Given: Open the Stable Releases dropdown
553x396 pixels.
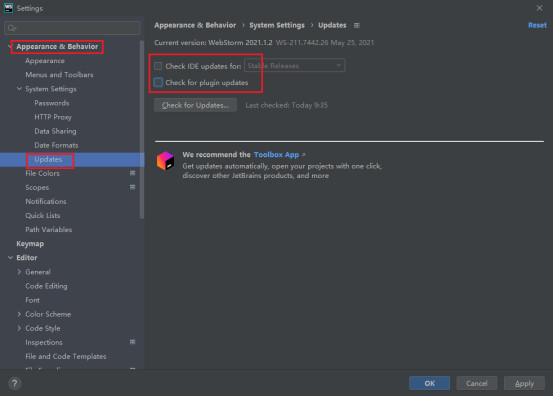Looking at the screenshot, I should (294, 66).
